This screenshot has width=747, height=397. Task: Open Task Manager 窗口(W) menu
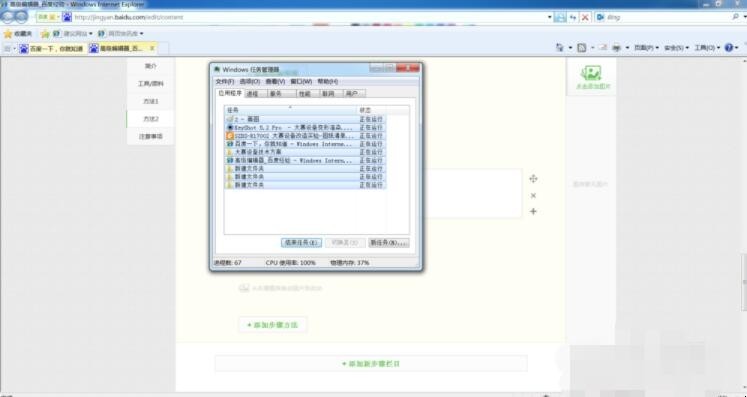(x=301, y=81)
